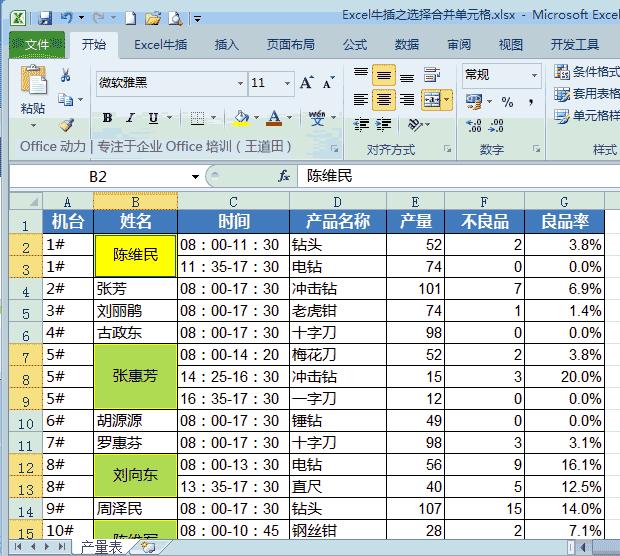The height and width of the screenshot is (556, 620).
Task: Click the Font Color A icon
Action: [x=274, y=118]
